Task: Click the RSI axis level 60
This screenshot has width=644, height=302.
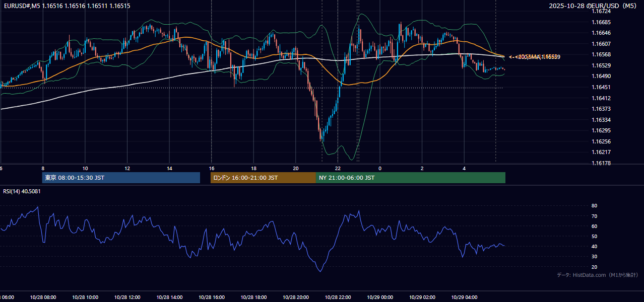Action: 594,226
